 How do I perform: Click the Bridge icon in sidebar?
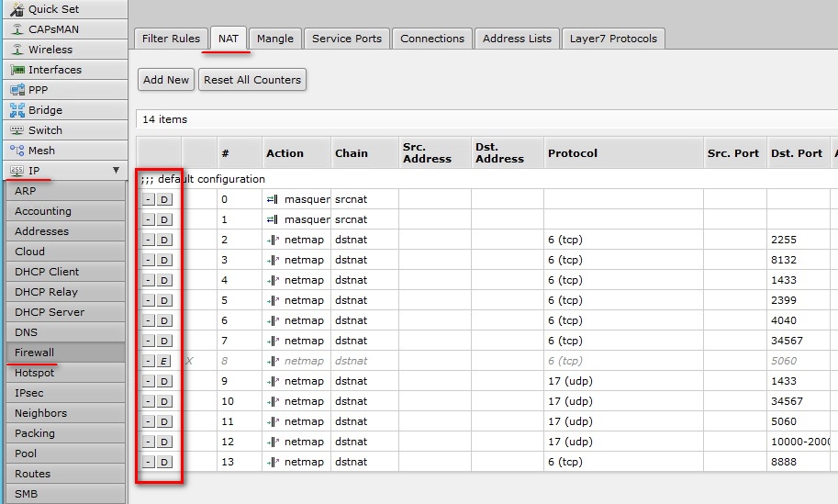pos(17,110)
